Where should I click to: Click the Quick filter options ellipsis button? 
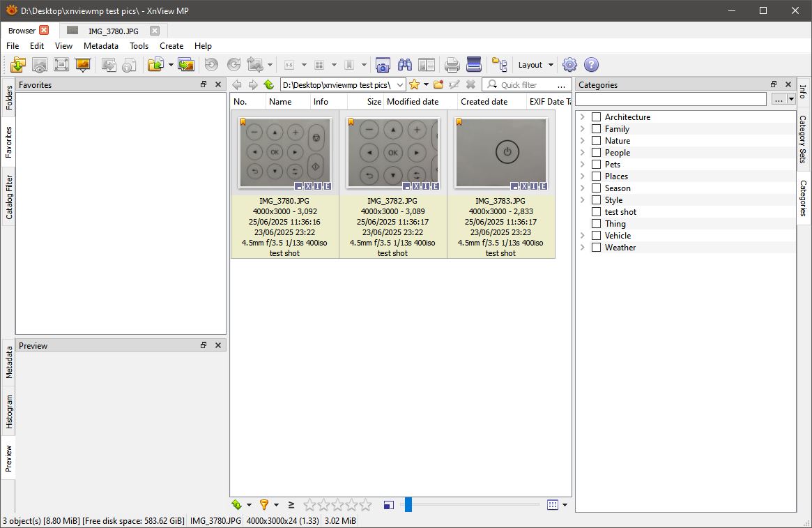(561, 85)
